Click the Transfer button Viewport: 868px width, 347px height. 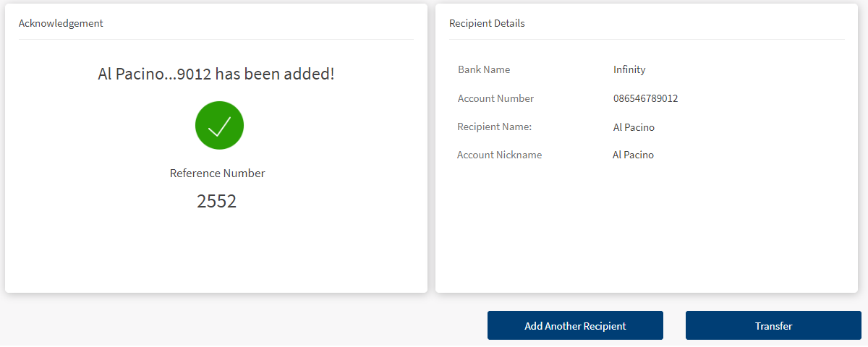tap(773, 325)
